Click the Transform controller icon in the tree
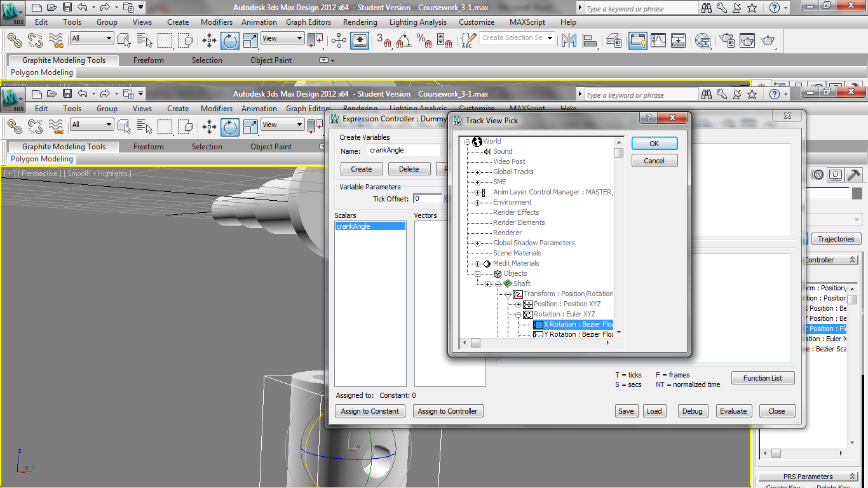The width and height of the screenshot is (868, 488). [518, 294]
